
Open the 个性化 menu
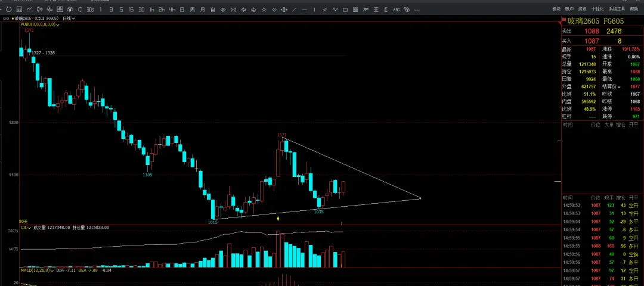[597, 8]
